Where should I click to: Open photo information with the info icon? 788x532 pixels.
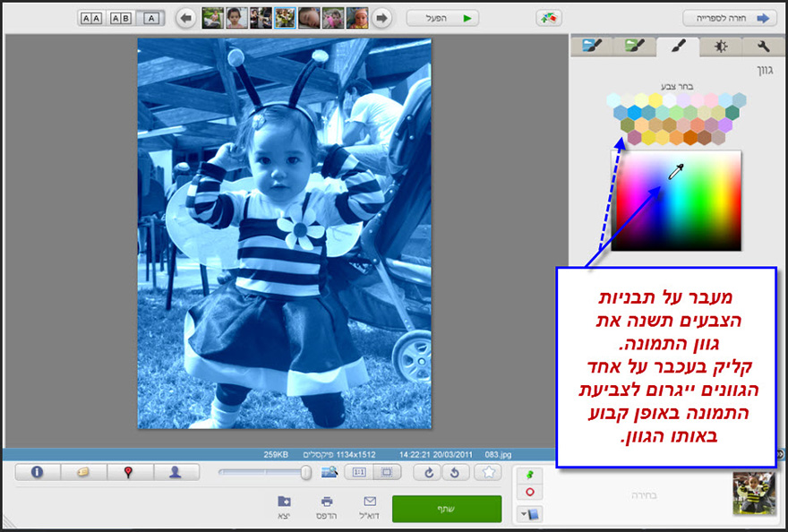[x=36, y=472]
